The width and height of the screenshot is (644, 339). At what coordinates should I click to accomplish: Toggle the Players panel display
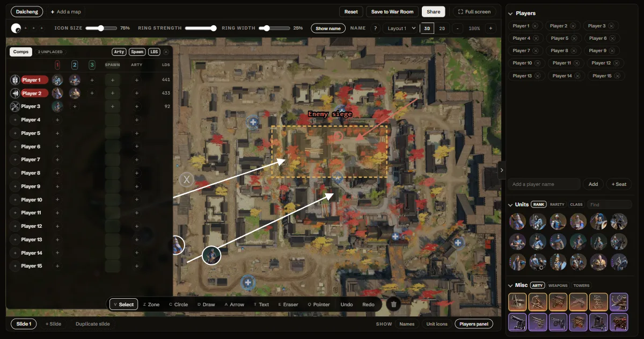click(473, 324)
